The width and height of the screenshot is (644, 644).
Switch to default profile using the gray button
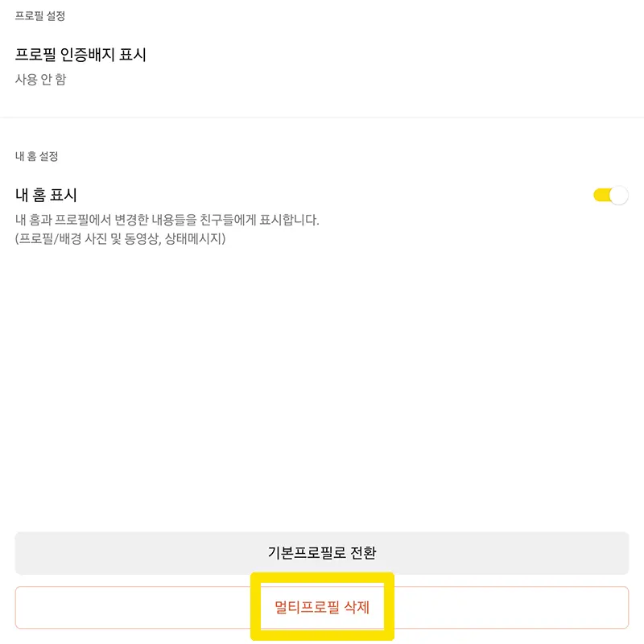322,553
